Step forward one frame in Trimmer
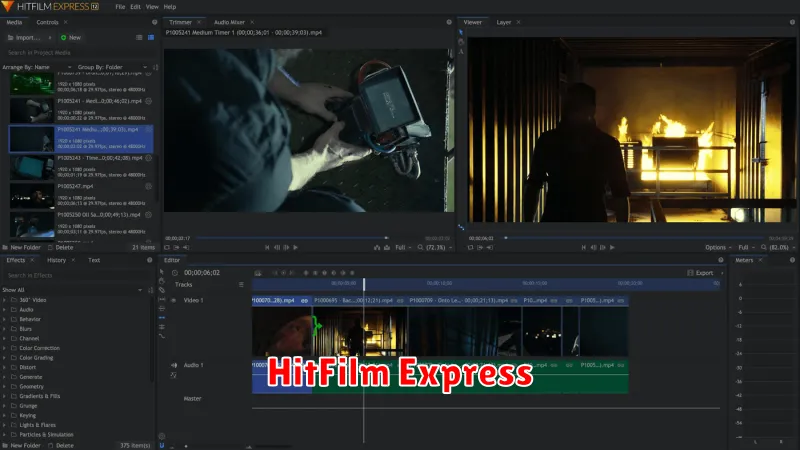Image resolution: width=800 pixels, height=450 pixels. pyautogui.click(x=286, y=247)
